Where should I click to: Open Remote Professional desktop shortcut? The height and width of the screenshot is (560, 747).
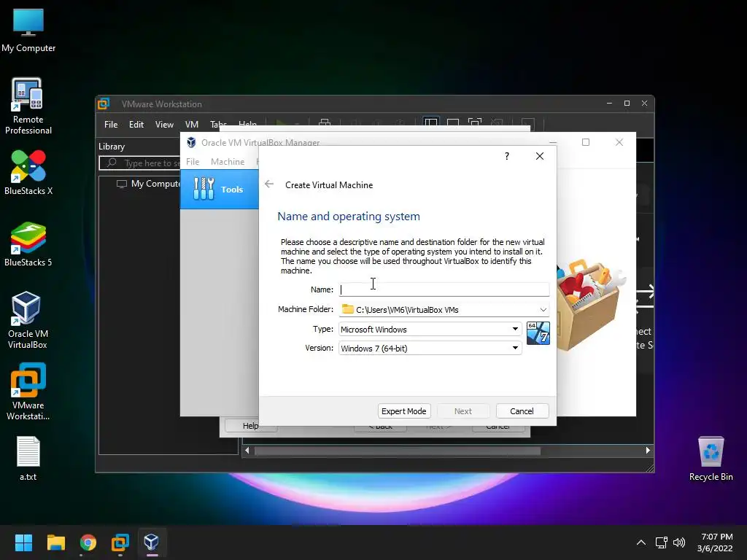[28, 106]
